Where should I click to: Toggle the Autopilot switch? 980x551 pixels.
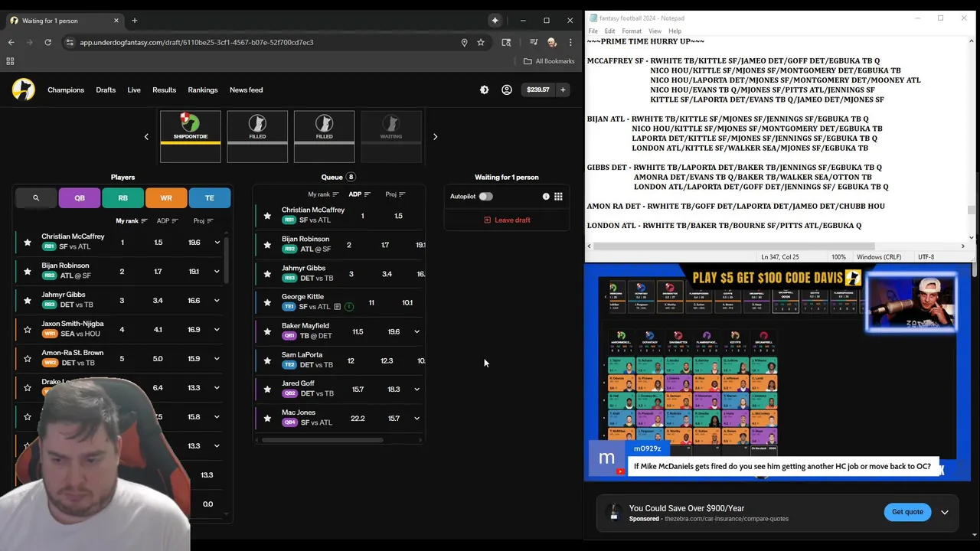click(x=485, y=197)
